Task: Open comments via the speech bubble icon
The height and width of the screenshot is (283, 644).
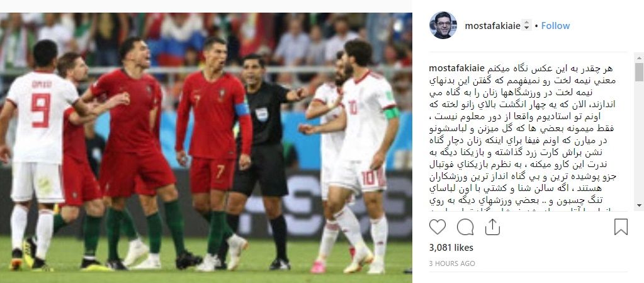Action: point(465,227)
